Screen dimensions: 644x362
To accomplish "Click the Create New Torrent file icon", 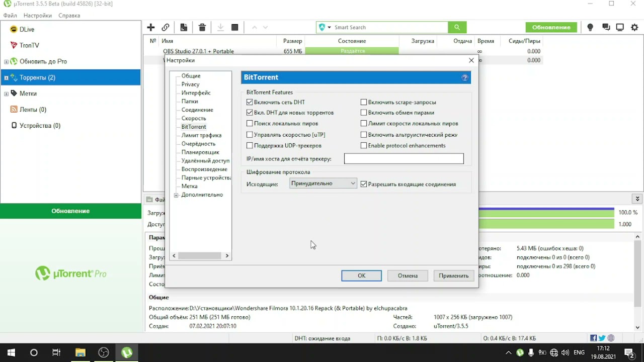I will [x=184, y=27].
